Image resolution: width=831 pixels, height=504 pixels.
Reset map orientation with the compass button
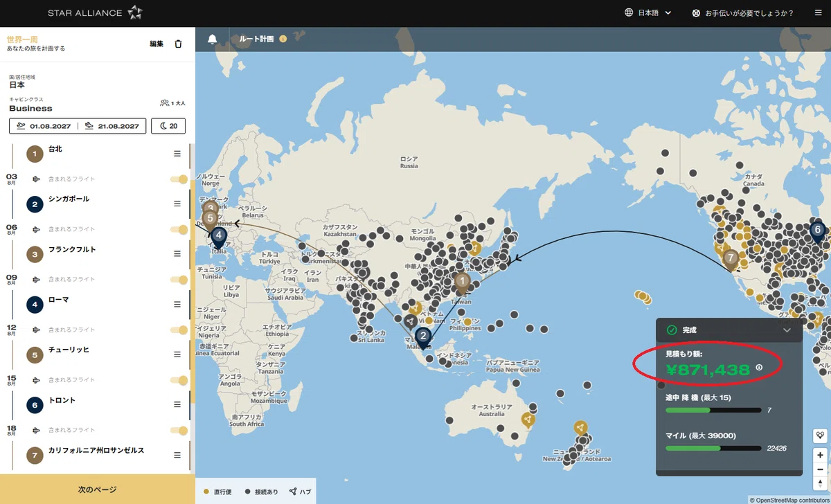[821, 483]
